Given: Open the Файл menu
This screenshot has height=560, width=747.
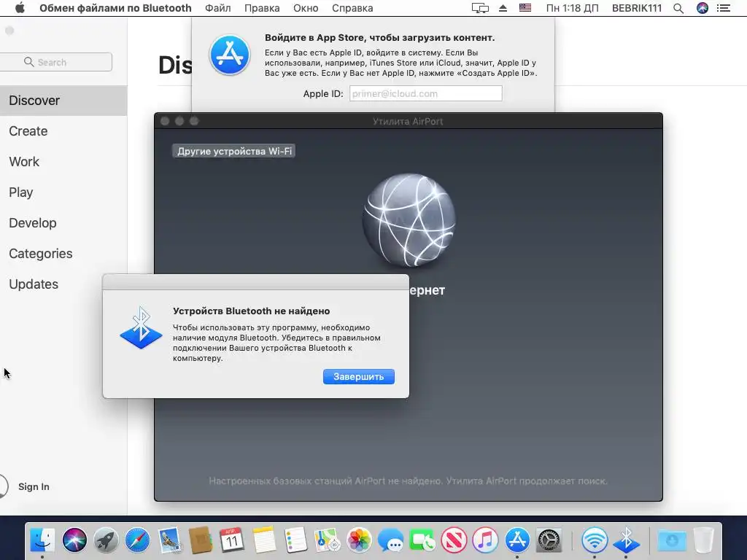Looking at the screenshot, I should (x=217, y=8).
